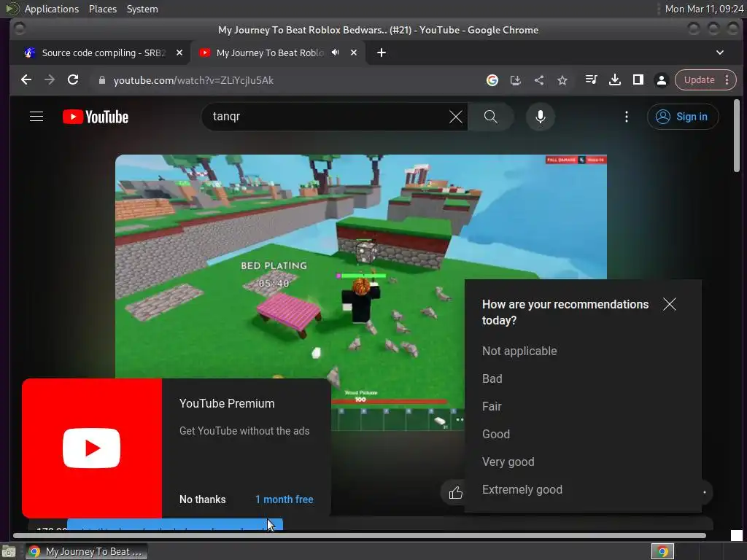This screenshot has width=747, height=560.
Task: Click the browser back arrow
Action: click(26, 80)
